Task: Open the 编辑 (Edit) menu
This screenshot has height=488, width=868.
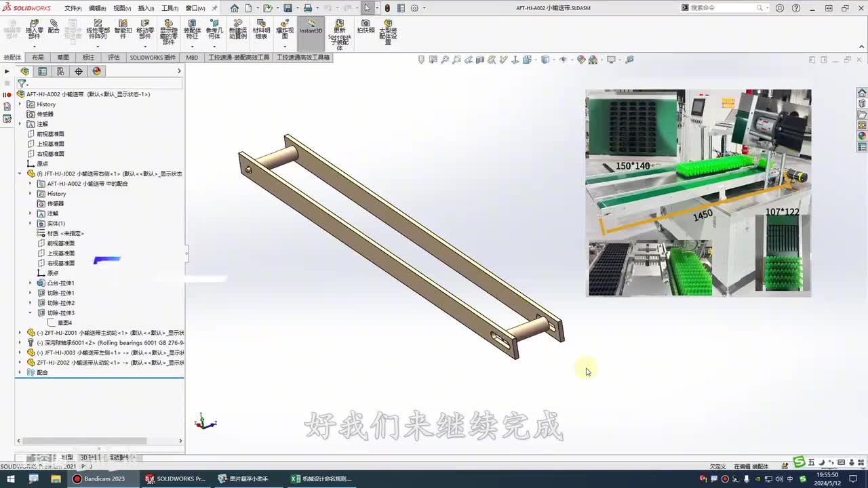Action: (x=97, y=8)
